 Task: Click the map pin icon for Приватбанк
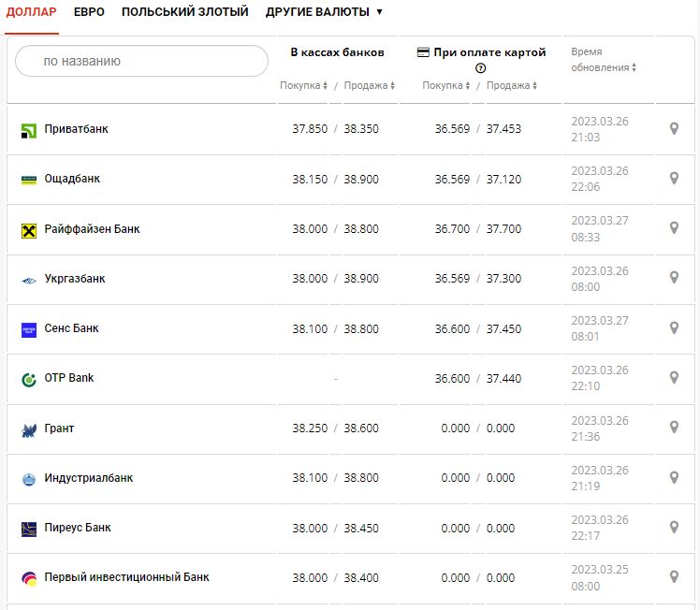(x=673, y=128)
